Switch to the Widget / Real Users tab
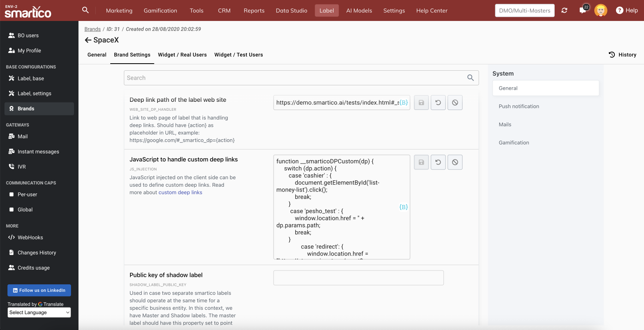This screenshot has height=330, width=644. click(182, 55)
